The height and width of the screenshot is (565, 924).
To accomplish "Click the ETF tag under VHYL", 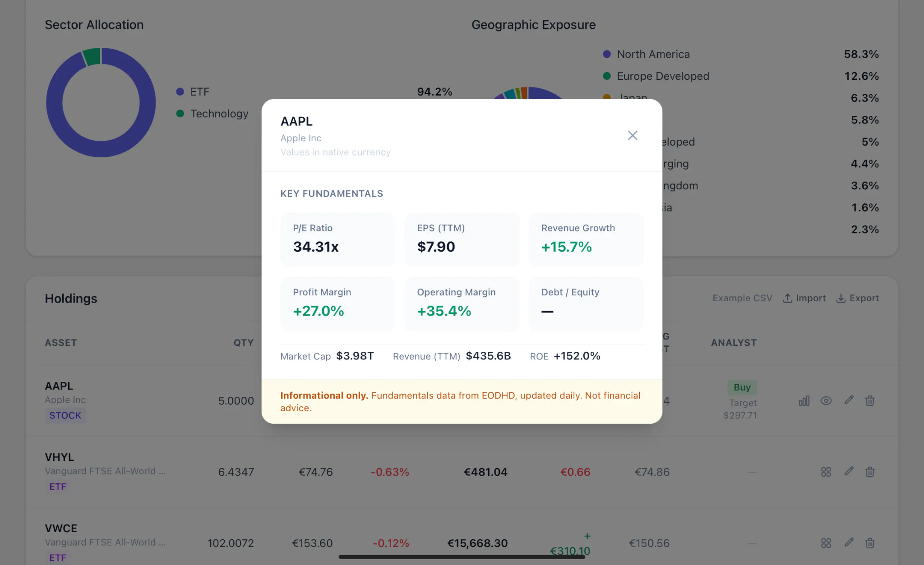I will (58, 487).
